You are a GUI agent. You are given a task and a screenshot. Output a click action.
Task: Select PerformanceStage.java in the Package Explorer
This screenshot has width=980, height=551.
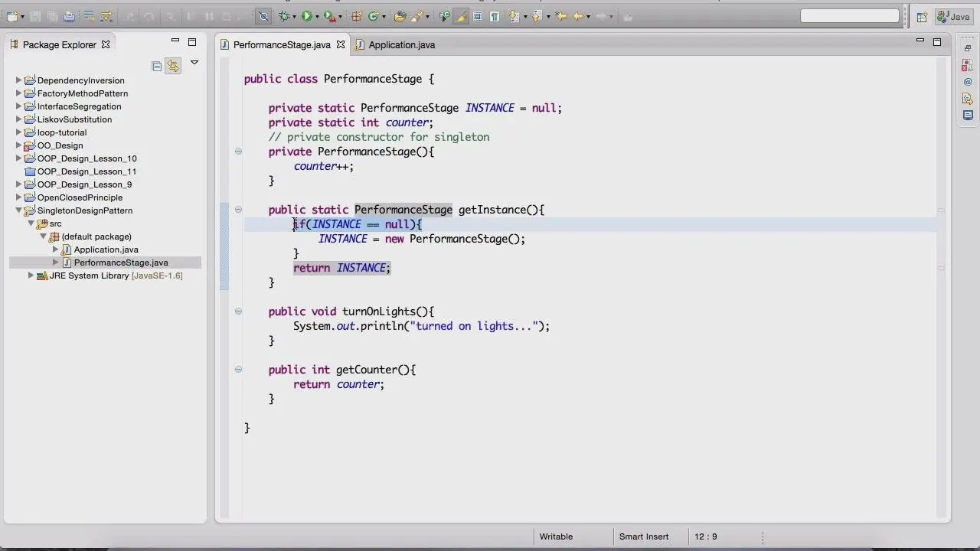(x=121, y=262)
